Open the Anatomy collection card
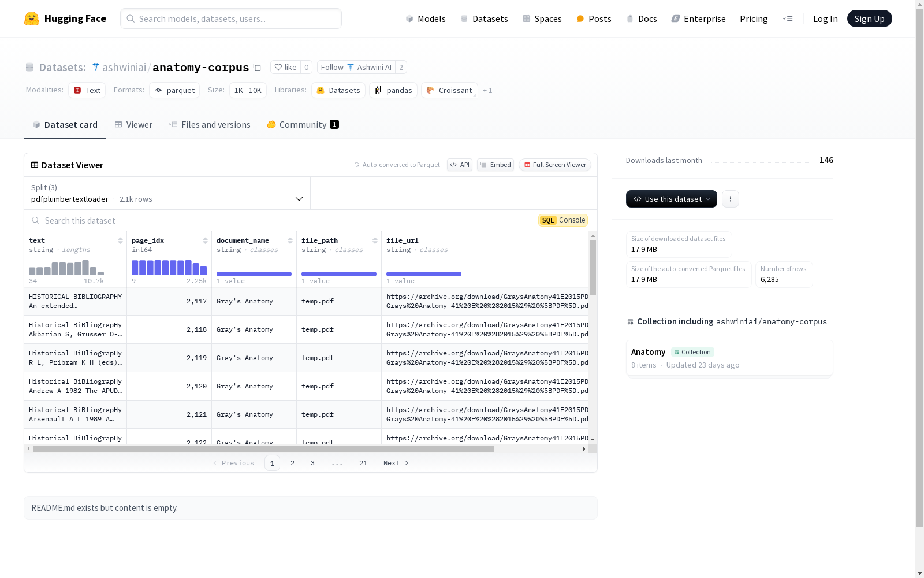Image resolution: width=924 pixels, height=578 pixels. [x=729, y=358]
